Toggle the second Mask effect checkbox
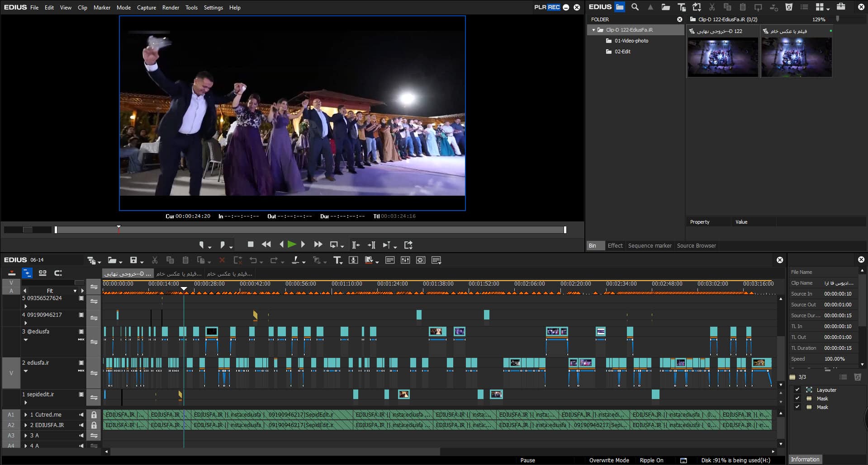 pos(797,407)
